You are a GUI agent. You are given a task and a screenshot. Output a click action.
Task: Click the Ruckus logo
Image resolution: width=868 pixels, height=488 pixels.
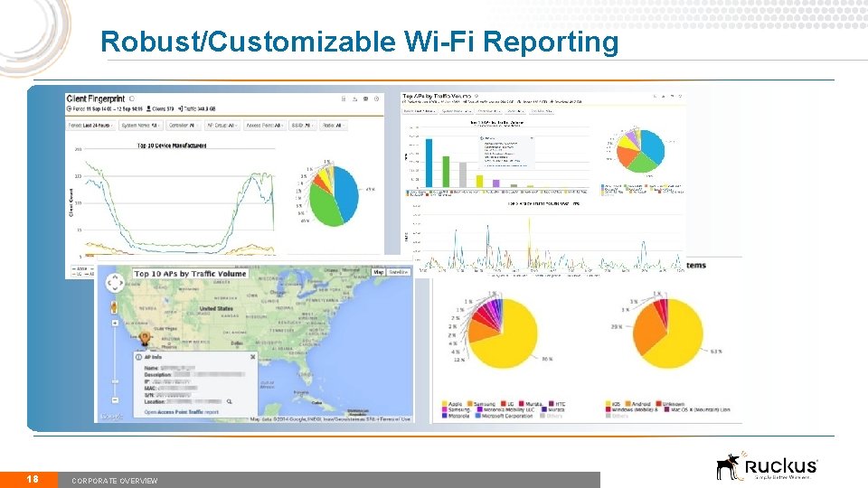767,466
